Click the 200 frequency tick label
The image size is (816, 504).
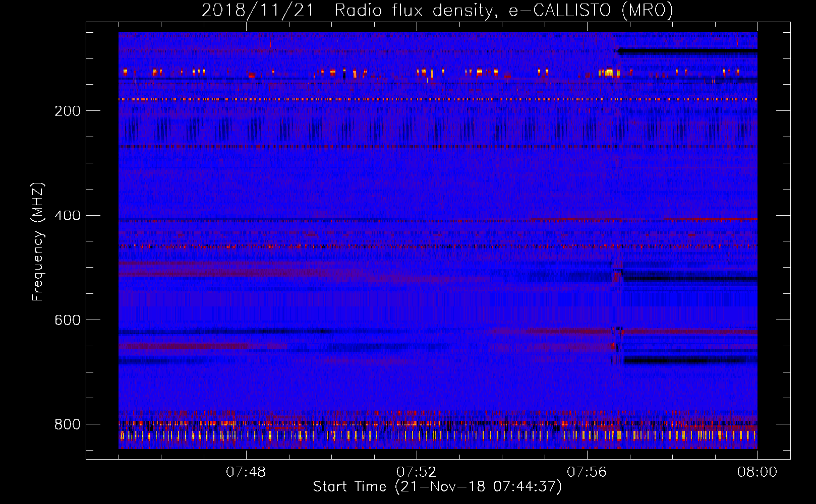(68, 111)
